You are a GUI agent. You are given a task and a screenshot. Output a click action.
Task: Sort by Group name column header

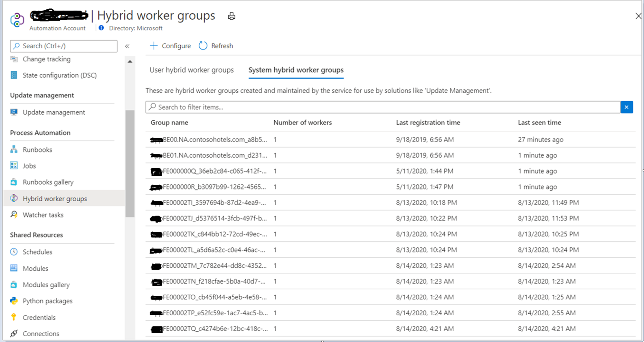(x=169, y=123)
